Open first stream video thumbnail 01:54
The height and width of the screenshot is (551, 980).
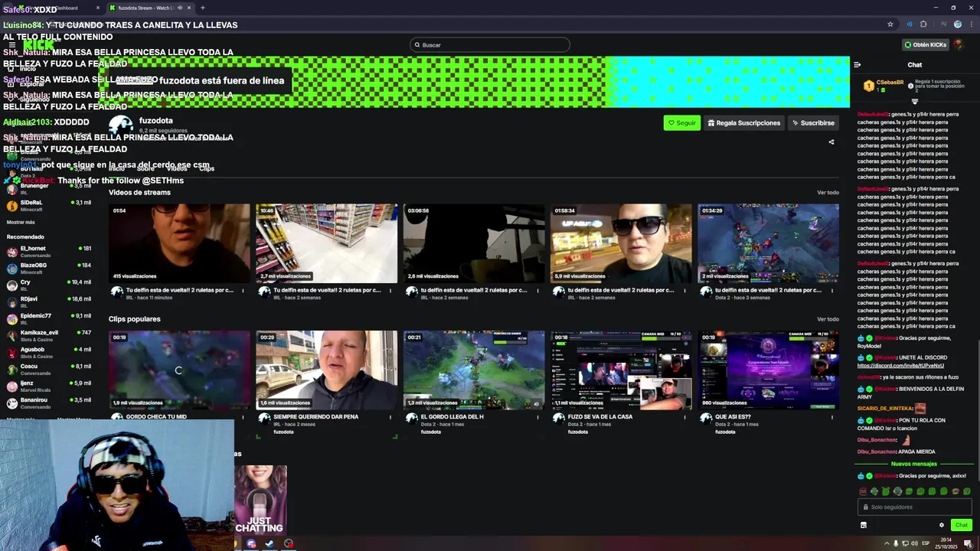179,243
